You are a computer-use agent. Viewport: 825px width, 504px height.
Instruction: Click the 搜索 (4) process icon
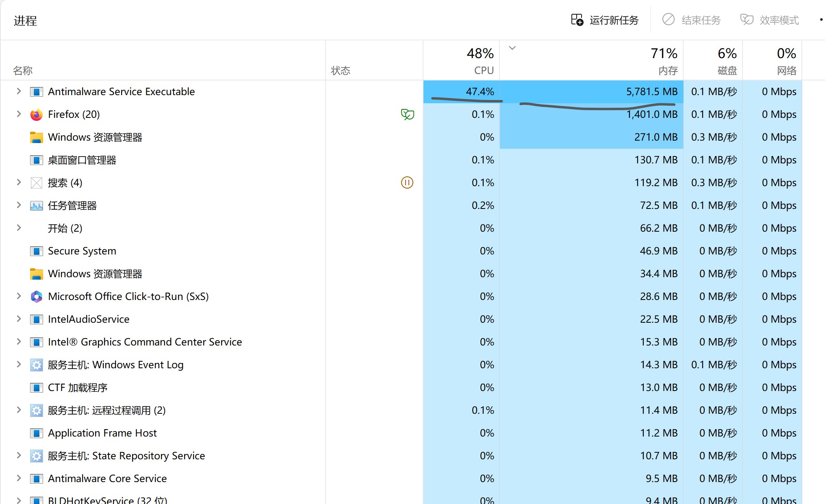pos(37,183)
